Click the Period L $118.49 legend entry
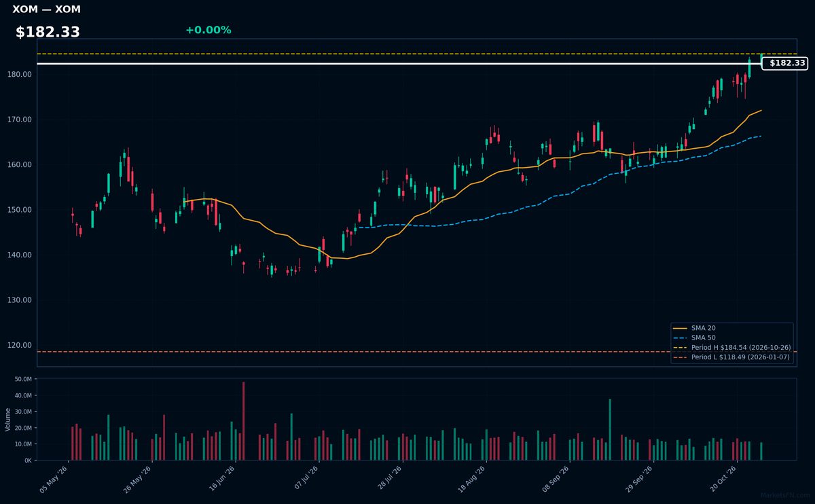This screenshot has height=504, width=815. tap(733, 357)
